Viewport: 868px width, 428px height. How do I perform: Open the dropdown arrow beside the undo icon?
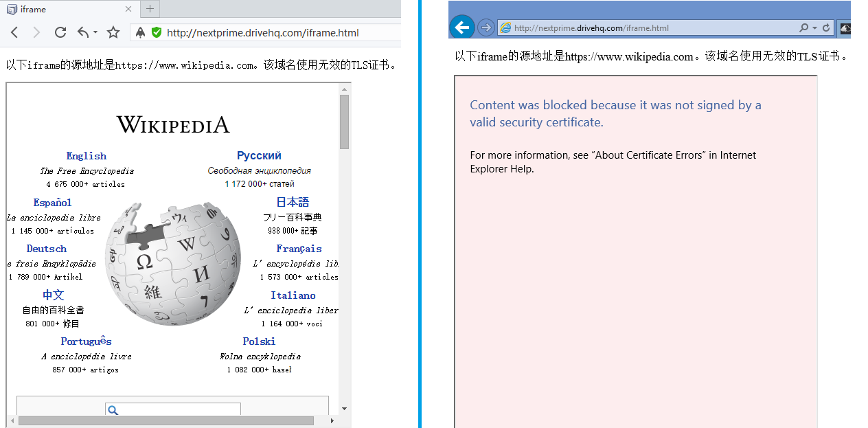pyautogui.click(x=95, y=32)
